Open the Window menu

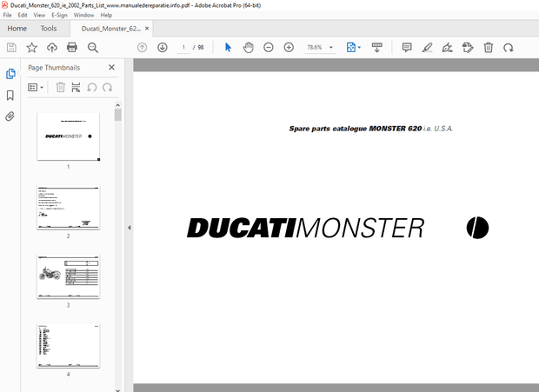pos(83,15)
